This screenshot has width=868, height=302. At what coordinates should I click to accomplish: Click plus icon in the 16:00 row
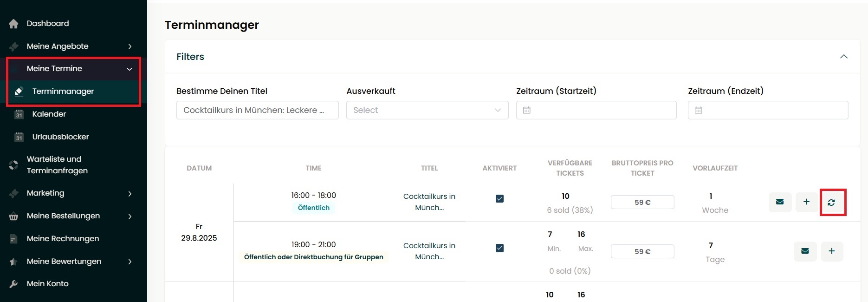pos(807,202)
